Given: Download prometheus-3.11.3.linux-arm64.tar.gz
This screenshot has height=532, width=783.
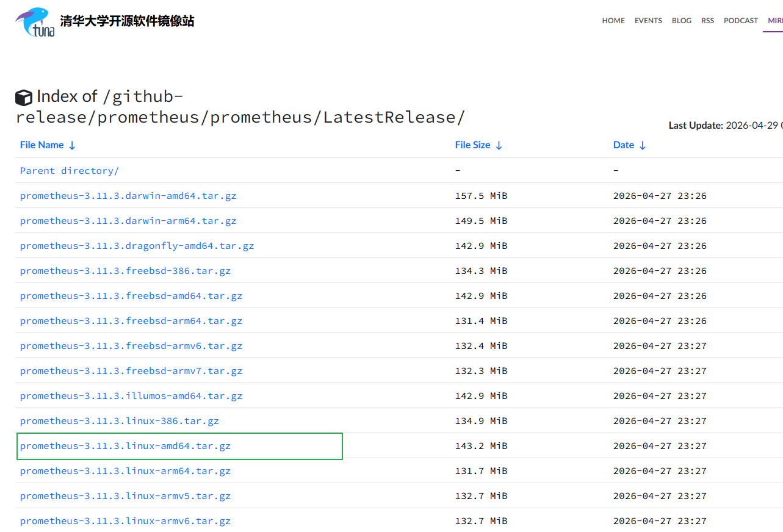Looking at the screenshot, I should point(125,471).
